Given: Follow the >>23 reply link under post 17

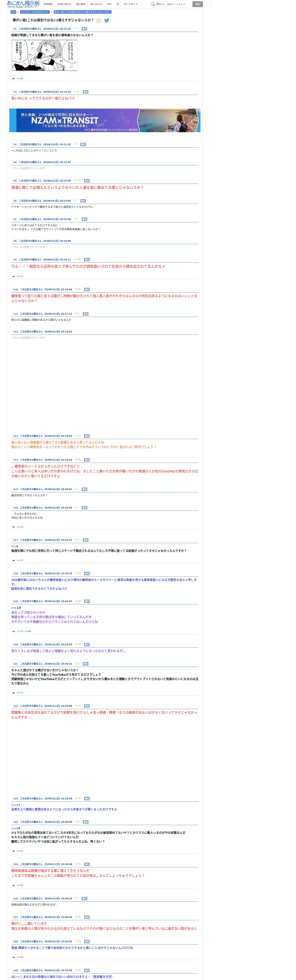Looking at the screenshot, I should pos(20,560).
